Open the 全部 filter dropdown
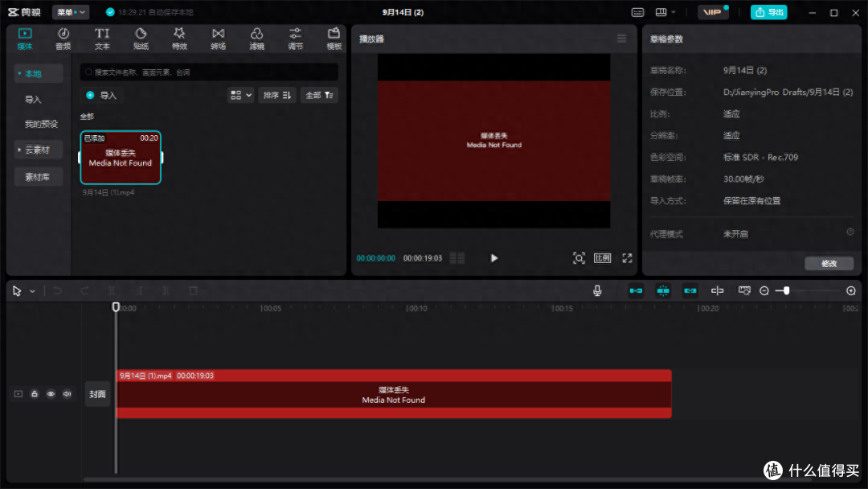Screen dimensions: 868x489 pos(319,95)
